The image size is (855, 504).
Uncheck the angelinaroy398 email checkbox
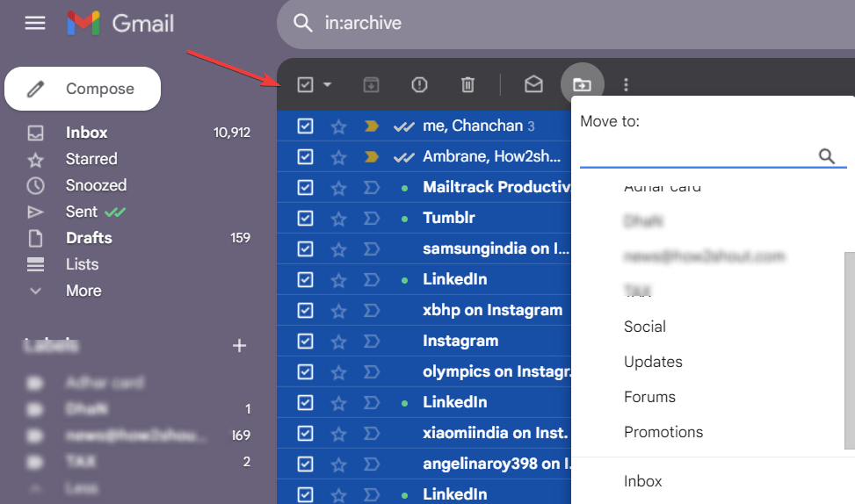pos(305,464)
